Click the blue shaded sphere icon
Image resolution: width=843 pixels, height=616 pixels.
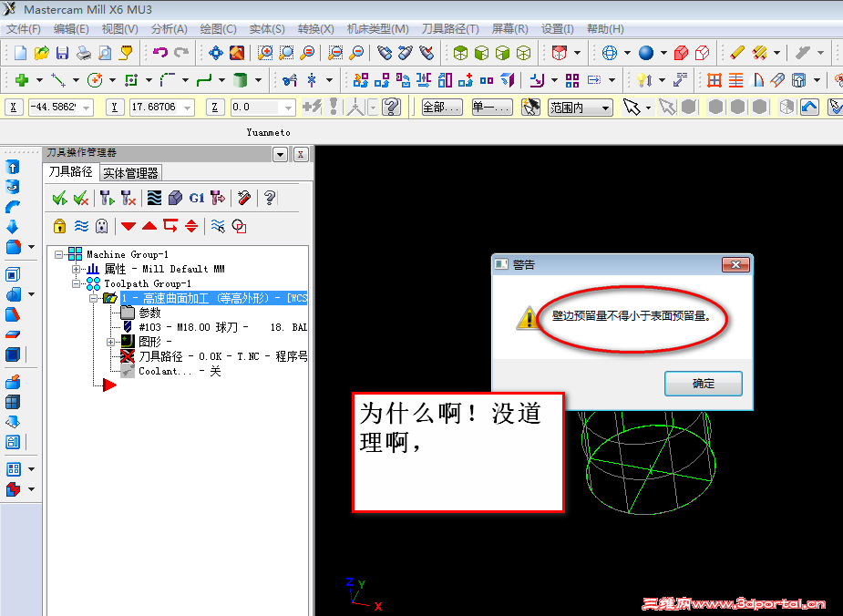(645, 53)
